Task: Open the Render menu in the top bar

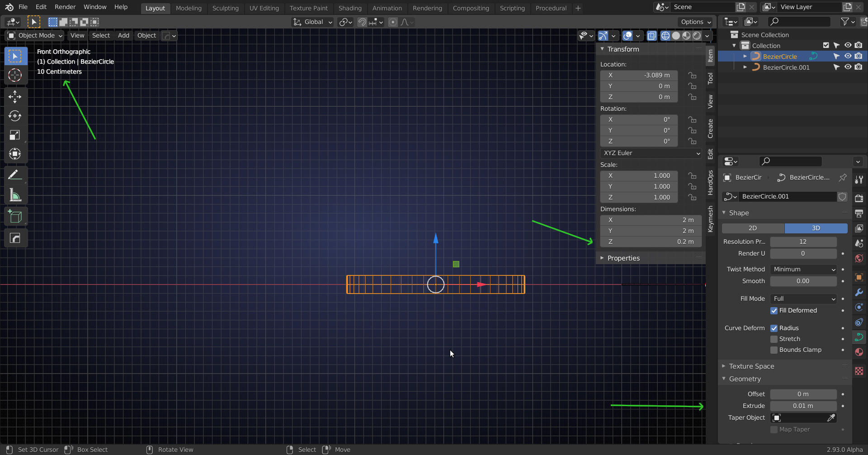Action: 65,7
